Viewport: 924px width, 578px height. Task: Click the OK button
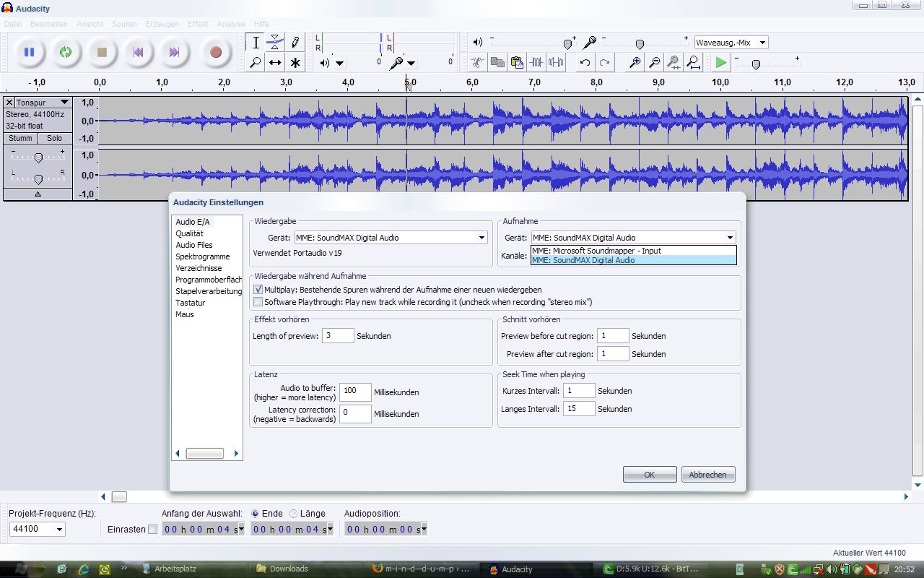pyautogui.click(x=650, y=475)
